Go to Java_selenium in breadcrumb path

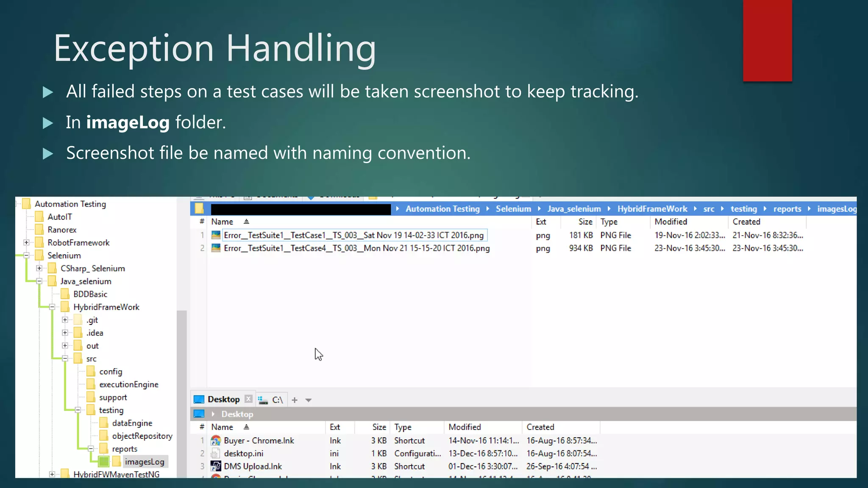[x=574, y=209]
